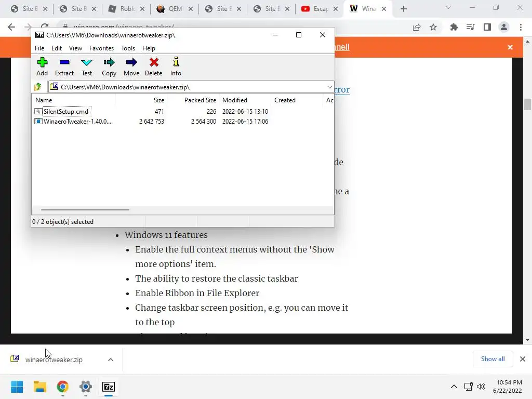Sort by the Size column header
Screen dimensions: 532x399
pyautogui.click(x=141, y=100)
